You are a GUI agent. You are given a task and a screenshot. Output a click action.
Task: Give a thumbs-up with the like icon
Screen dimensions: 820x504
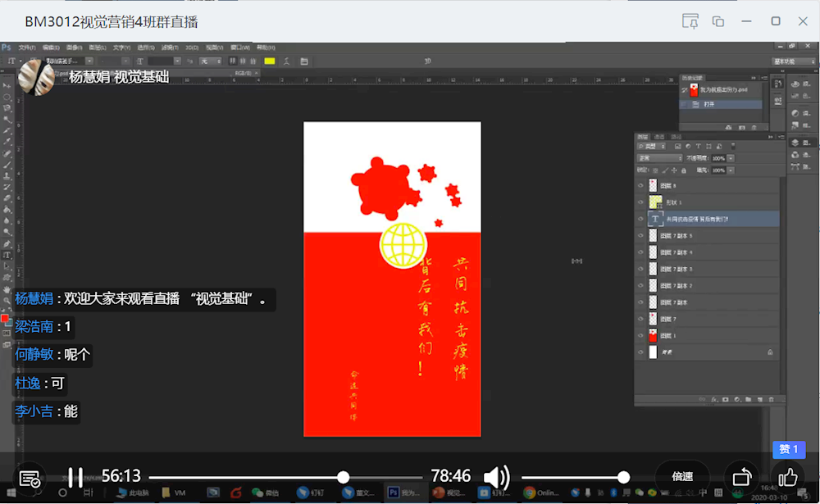coord(787,475)
